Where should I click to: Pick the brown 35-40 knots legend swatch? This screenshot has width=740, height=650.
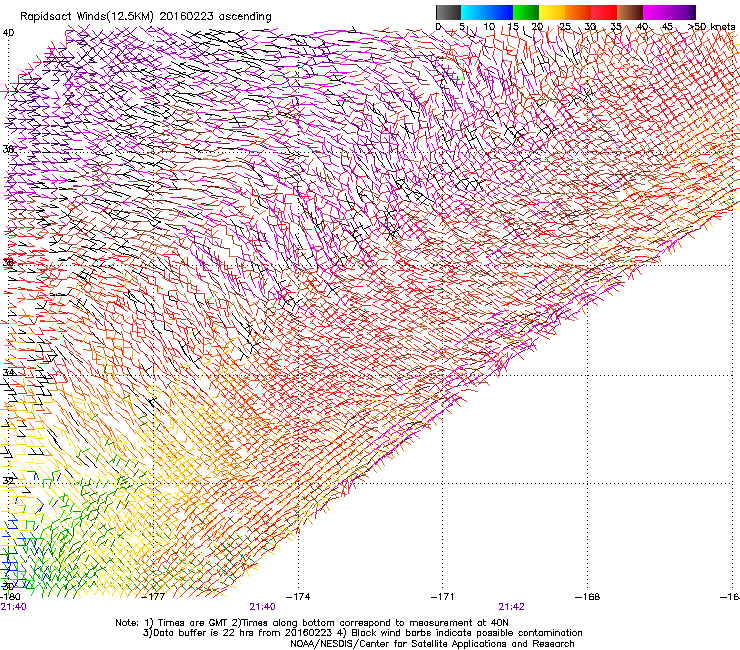tap(630, 12)
